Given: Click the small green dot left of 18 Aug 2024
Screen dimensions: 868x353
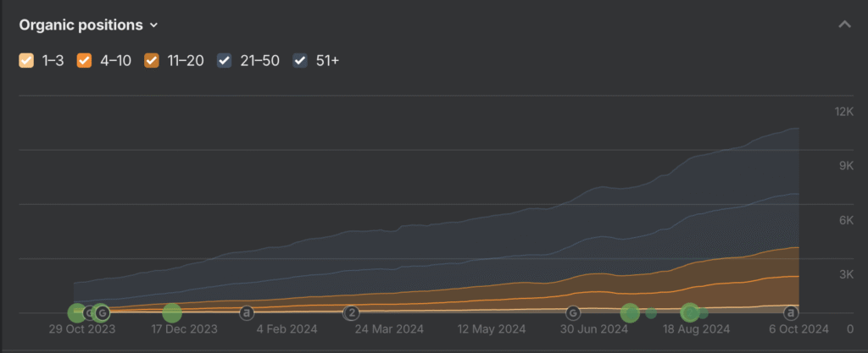Looking at the screenshot, I should pyautogui.click(x=651, y=313).
